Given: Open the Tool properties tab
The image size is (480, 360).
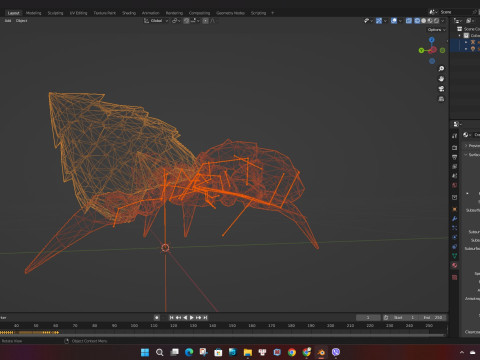Looking at the screenshot, I should click(x=455, y=136).
